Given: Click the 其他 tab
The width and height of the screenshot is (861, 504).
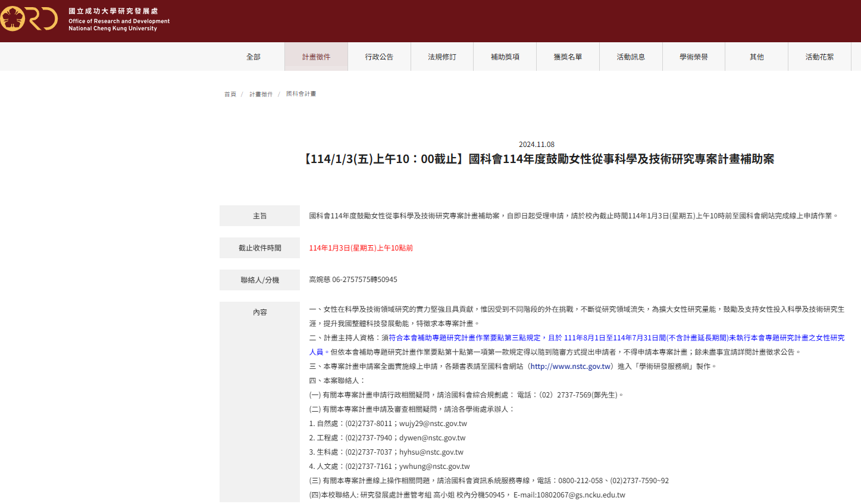Looking at the screenshot, I should [757, 57].
